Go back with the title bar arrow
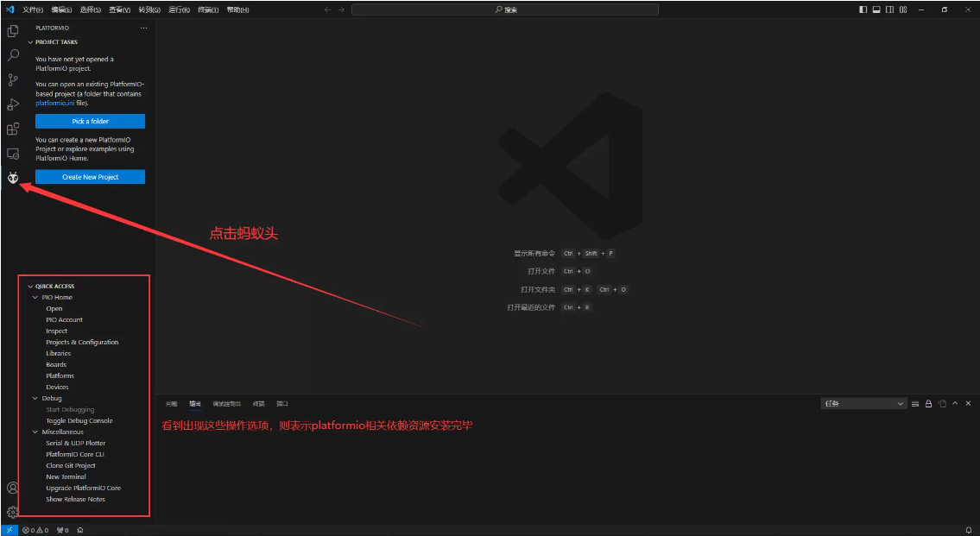The height and width of the screenshot is (536, 980). click(327, 9)
